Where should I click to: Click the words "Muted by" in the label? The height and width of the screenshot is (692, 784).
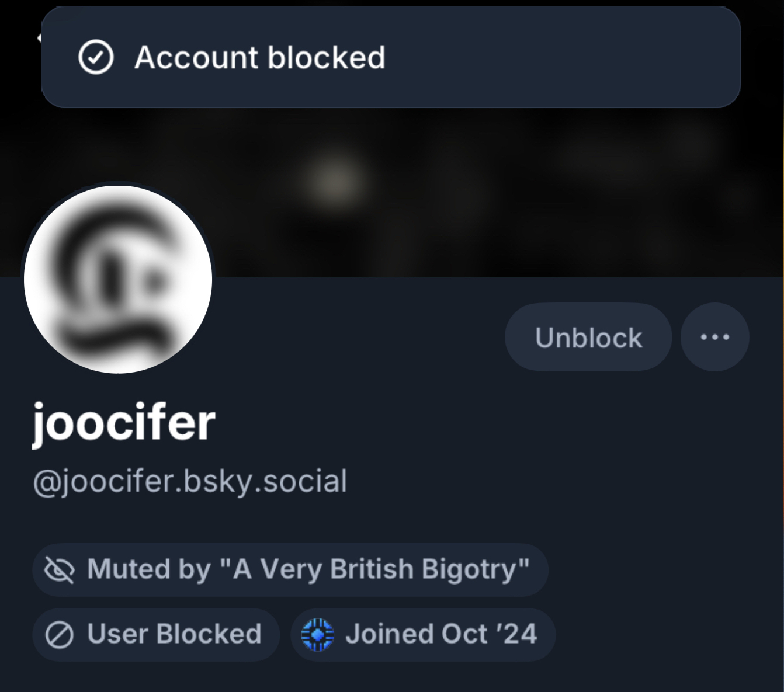point(148,569)
